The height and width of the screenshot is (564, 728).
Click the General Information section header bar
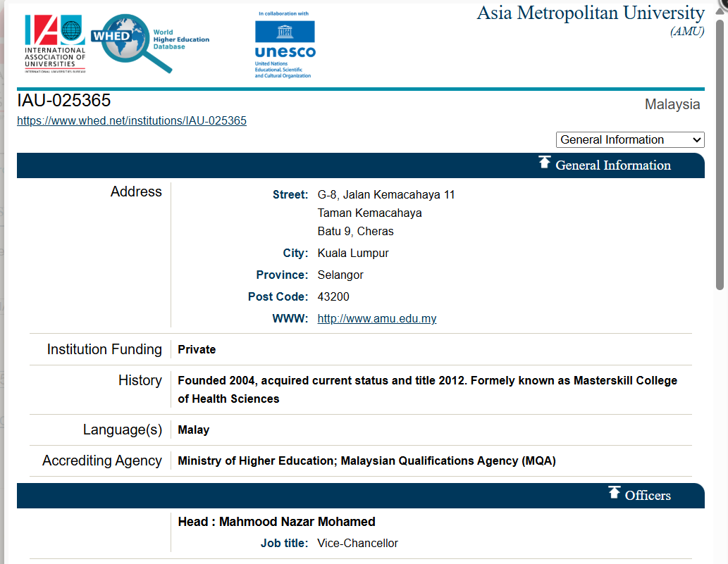click(x=361, y=165)
